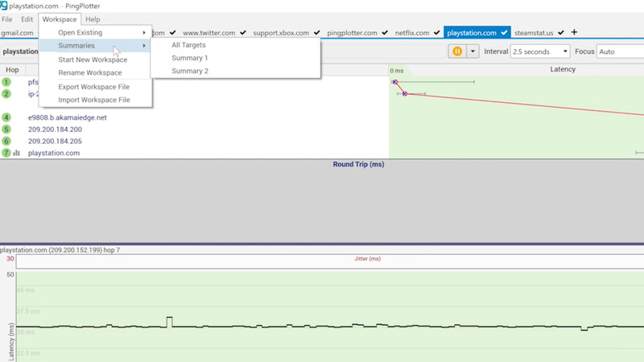
Task: Expand the Summaries submenu arrow
Action: (x=144, y=46)
